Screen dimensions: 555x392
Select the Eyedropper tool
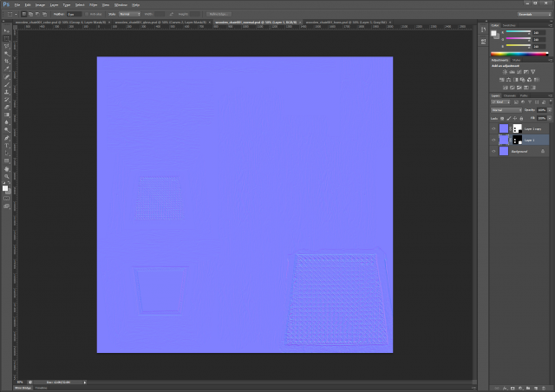[6, 69]
